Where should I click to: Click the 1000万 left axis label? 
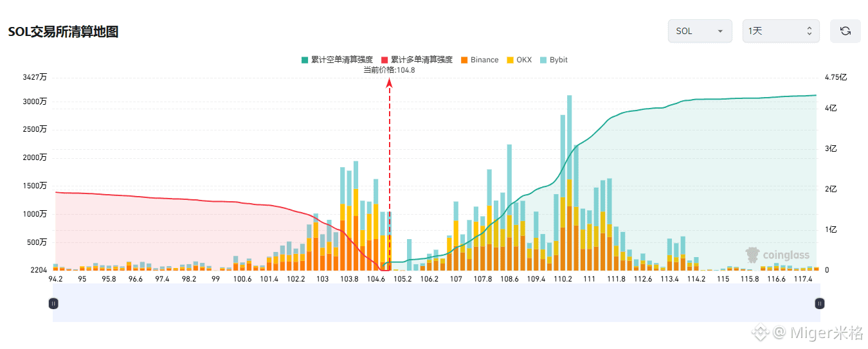(34, 214)
